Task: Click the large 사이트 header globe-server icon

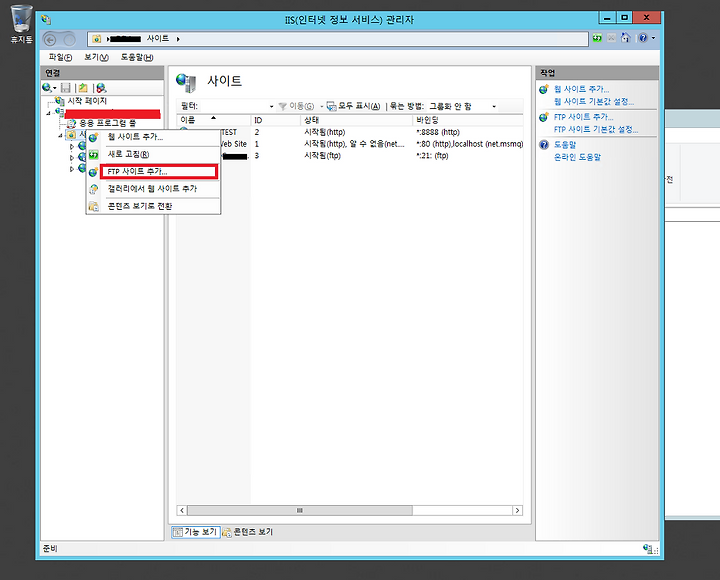Action: pyautogui.click(x=186, y=83)
